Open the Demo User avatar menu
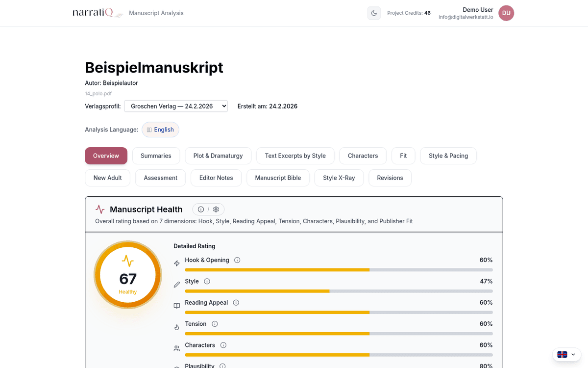The height and width of the screenshot is (368, 588). (506, 13)
